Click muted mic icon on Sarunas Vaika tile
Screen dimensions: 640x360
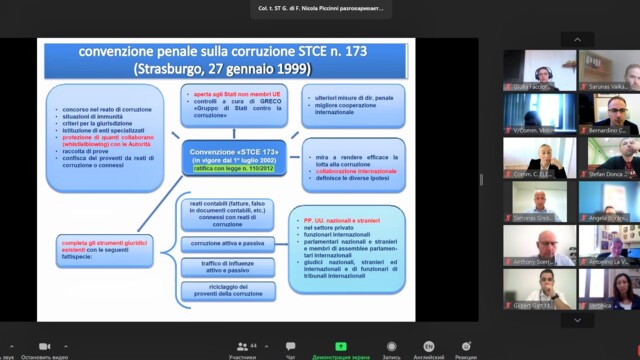[x=584, y=87]
